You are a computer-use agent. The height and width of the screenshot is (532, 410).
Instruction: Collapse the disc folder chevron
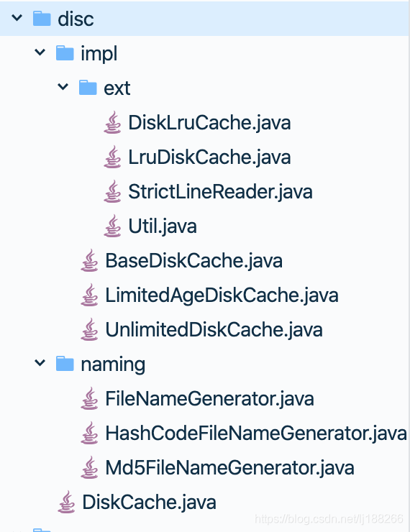coord(17,17)
